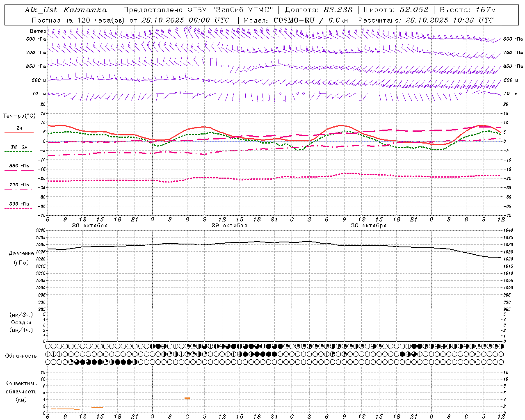Select the text Предоставлено ФГБУ "ЗапСиб УГМС"
The image size is (525, 420).
point(198,10)
